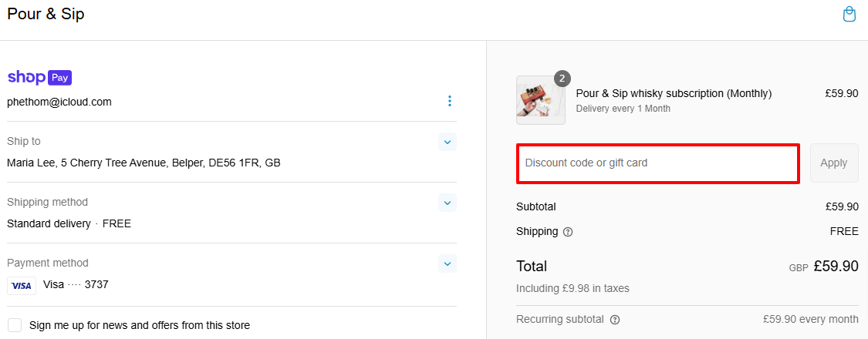Select the Standard delivery FREE line
Screen dimensions: 868x339
[69, 224]
